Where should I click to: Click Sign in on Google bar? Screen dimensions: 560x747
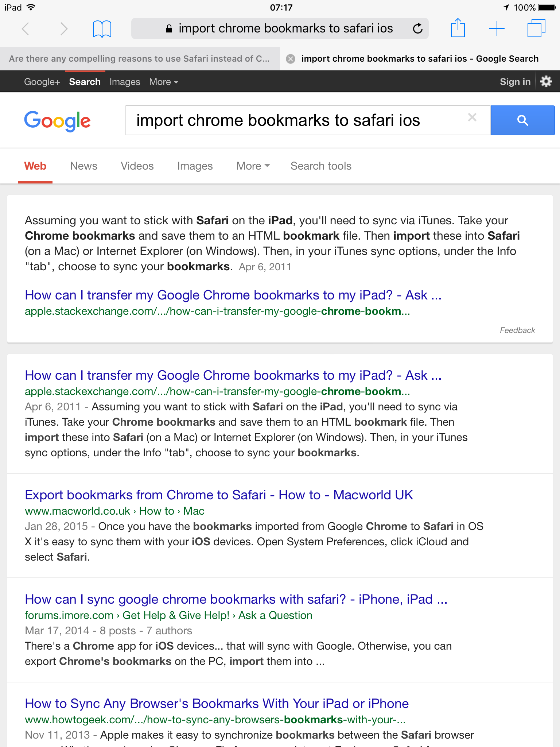pos(515,82)
